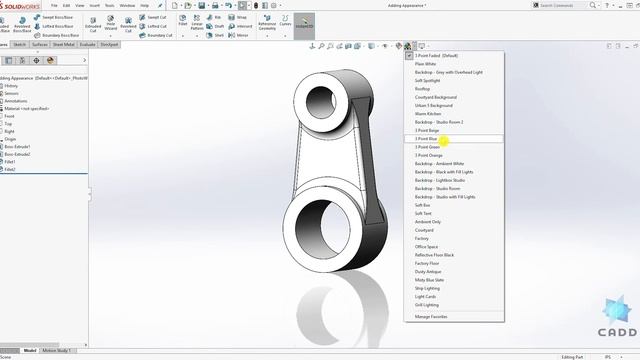640x360 pixels.
Task: Click the Intersect tool
Action: coord(240,26)
